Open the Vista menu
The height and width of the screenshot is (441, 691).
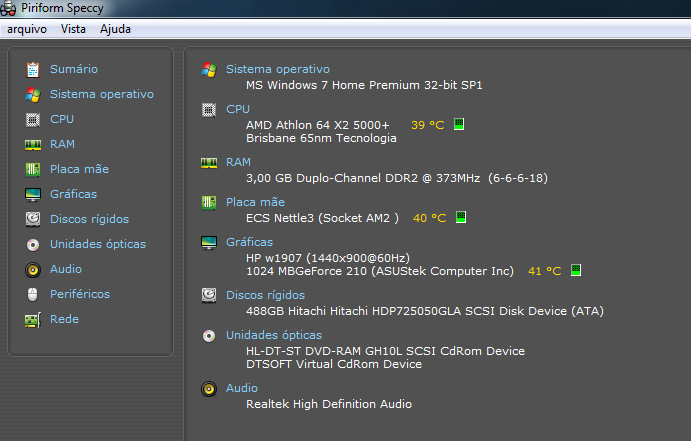[x=73, y=29]
